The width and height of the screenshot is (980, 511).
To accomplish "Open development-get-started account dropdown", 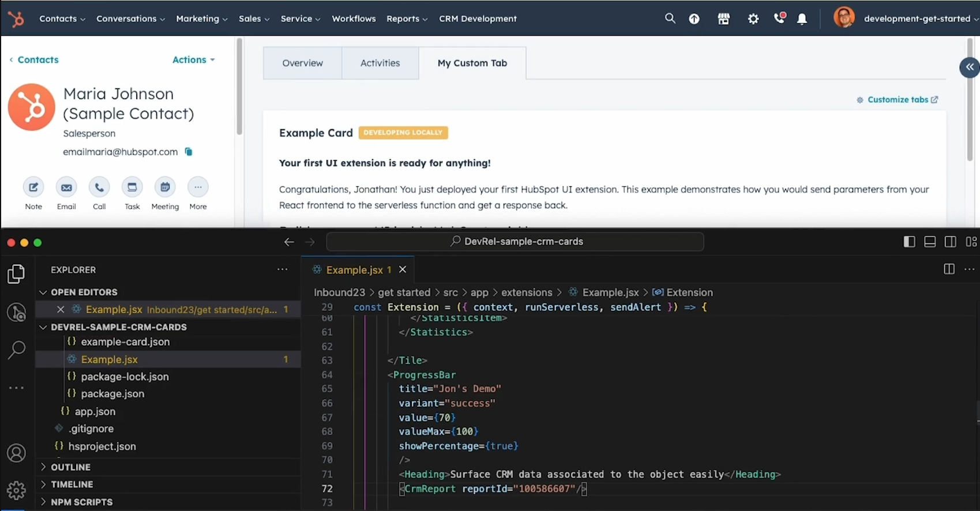I will (x=921, y=18).
